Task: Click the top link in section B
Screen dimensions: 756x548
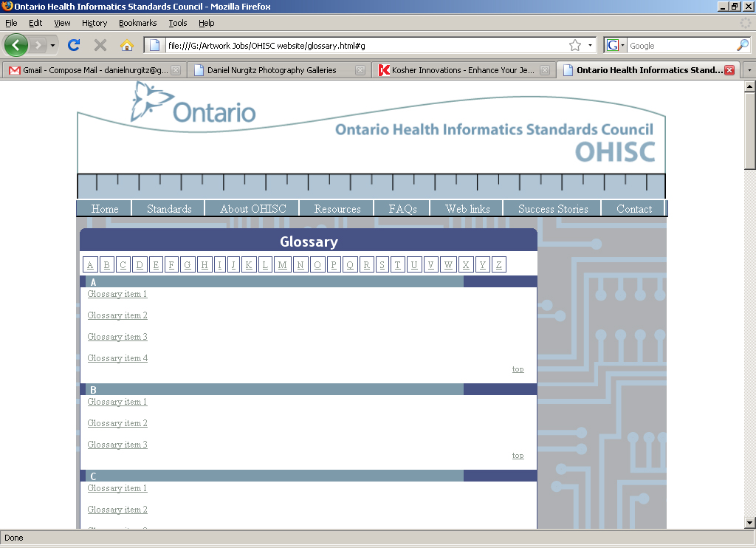Action: (x=518, y=456)
